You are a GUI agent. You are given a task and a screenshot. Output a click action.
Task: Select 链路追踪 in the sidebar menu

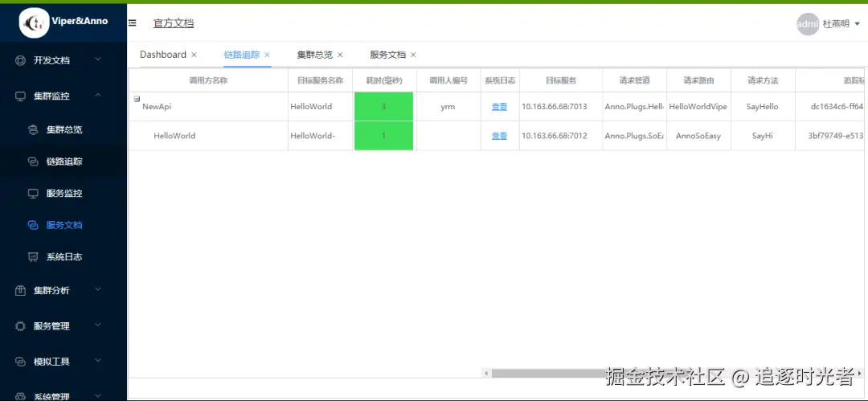tap(63, 162)
